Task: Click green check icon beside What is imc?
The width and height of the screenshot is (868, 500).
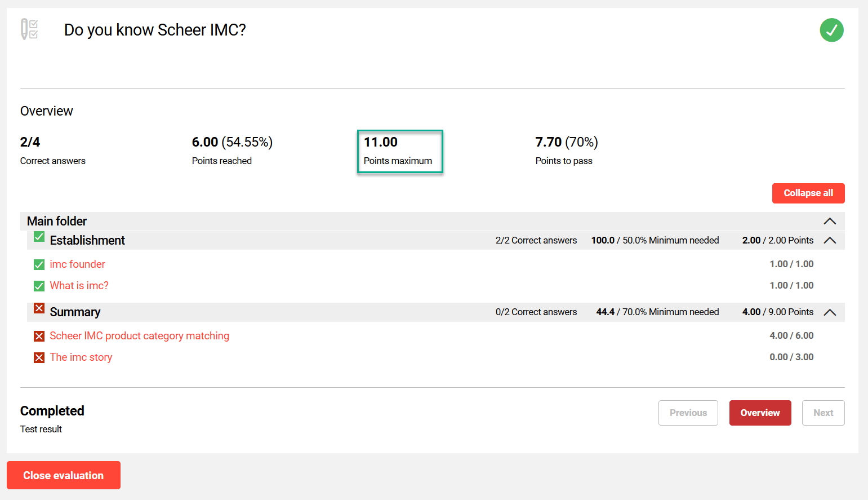Action: (x=39, y=286)
